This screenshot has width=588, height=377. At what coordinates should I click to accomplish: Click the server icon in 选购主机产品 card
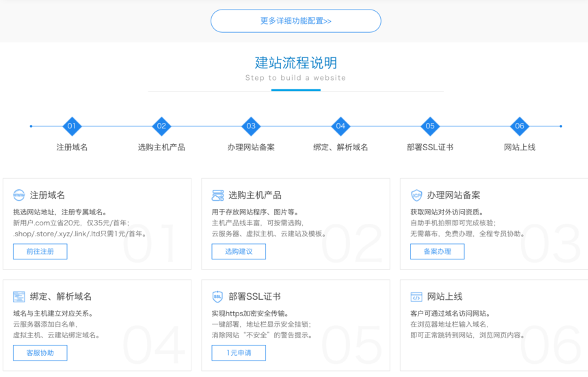tap(217, 195)
